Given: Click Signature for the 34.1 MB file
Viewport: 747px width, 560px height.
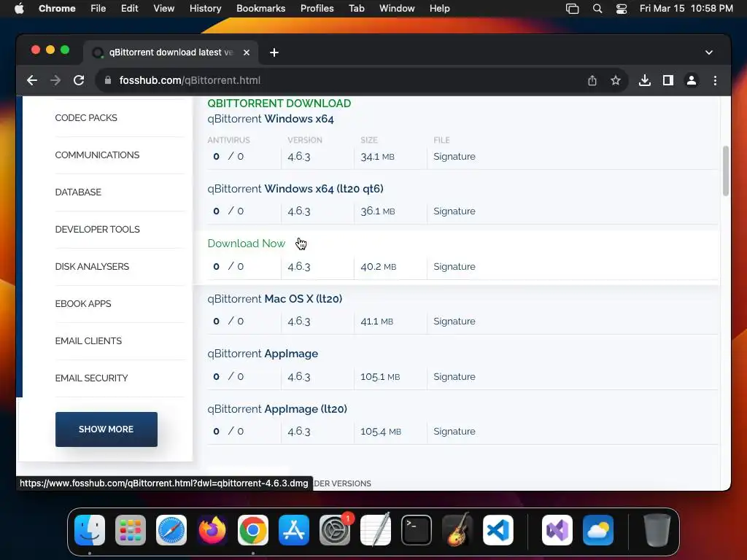Looking at the screenshot, I should point(454,156).
